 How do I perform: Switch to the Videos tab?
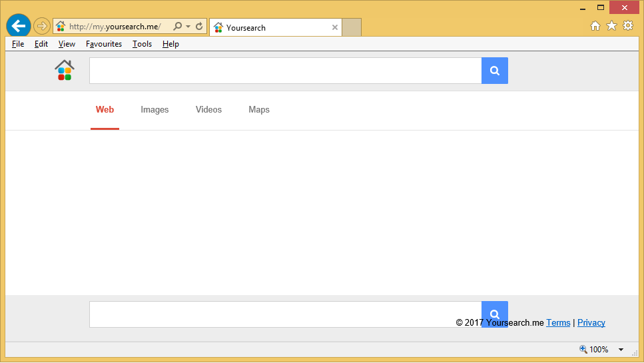pyautogui.click(x=208, y=110)
